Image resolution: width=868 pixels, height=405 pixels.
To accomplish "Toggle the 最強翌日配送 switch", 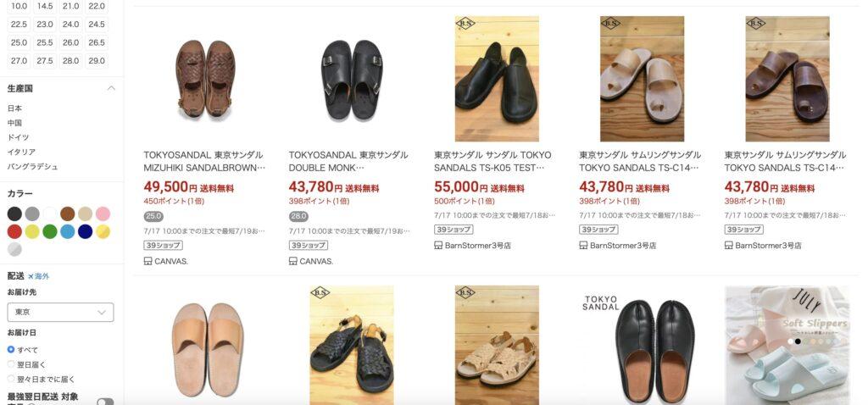I will (x=105, y=402).
